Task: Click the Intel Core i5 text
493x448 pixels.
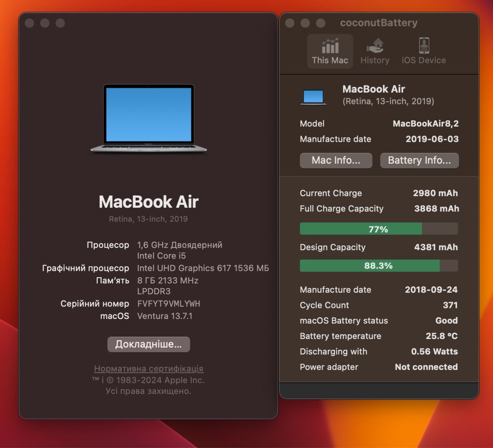Action: coord(161,256)
